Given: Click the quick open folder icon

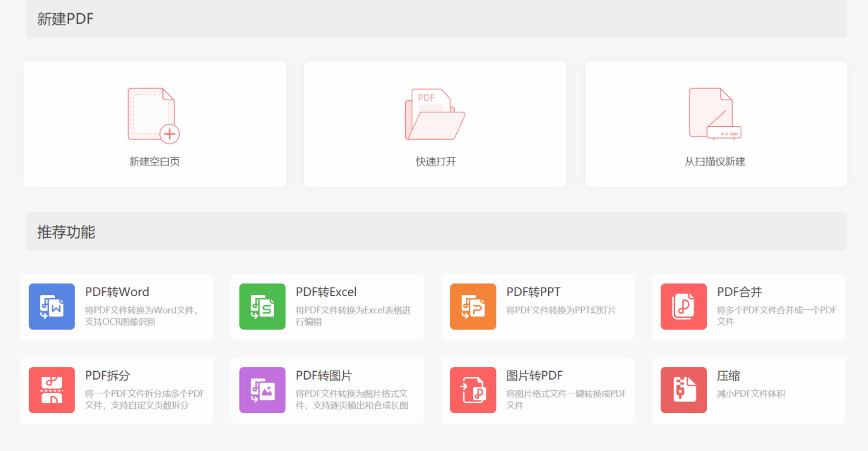Looking at the screenshot, I should 435,114.
